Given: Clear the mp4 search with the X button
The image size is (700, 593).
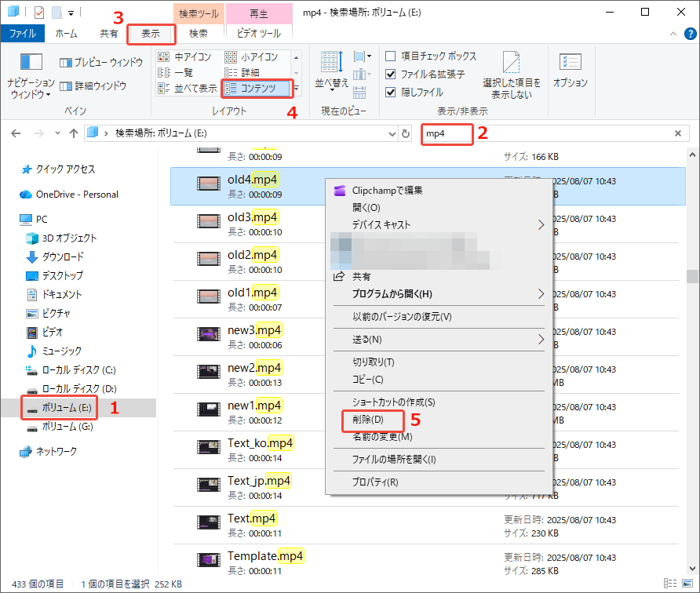Looking at the screenshot, I should coord(678,133).
